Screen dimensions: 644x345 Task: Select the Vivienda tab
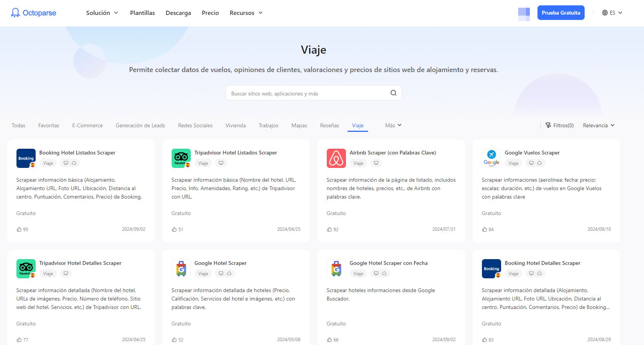coord(236,125)
